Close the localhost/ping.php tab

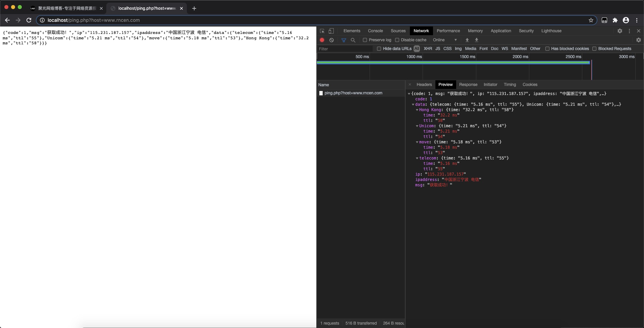pyautogui.click(x=181, y=8)
